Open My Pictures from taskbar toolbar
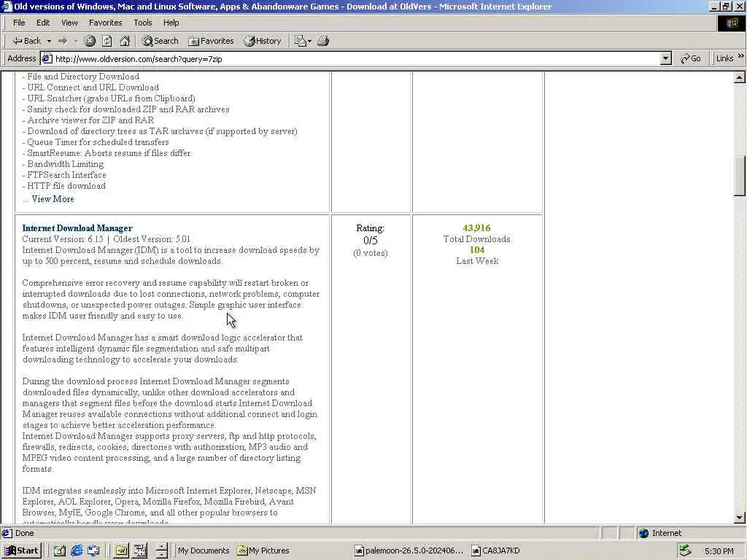 pos(263,551)
